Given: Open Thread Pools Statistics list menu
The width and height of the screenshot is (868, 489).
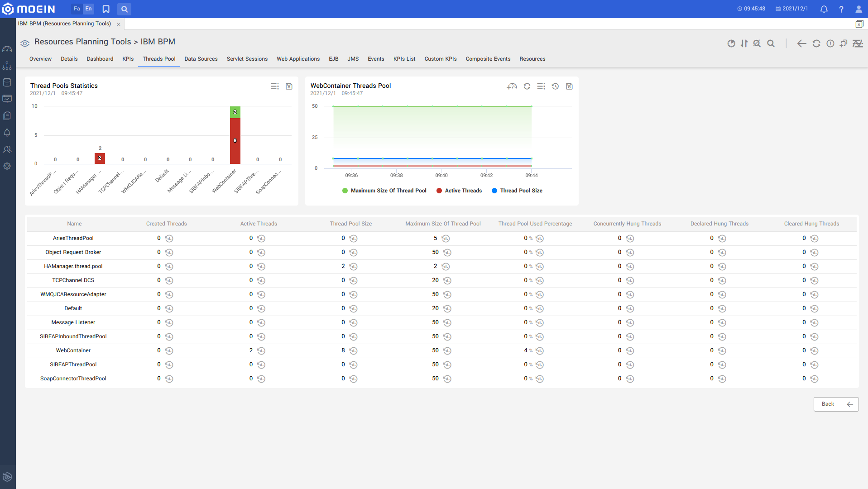Looking at the screenshot, I should tap(275, 86).
